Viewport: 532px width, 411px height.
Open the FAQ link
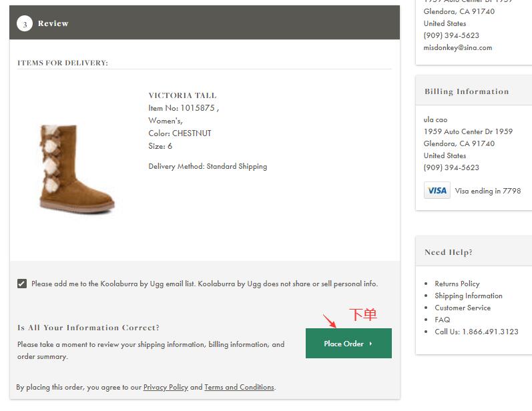click(442, 320)
